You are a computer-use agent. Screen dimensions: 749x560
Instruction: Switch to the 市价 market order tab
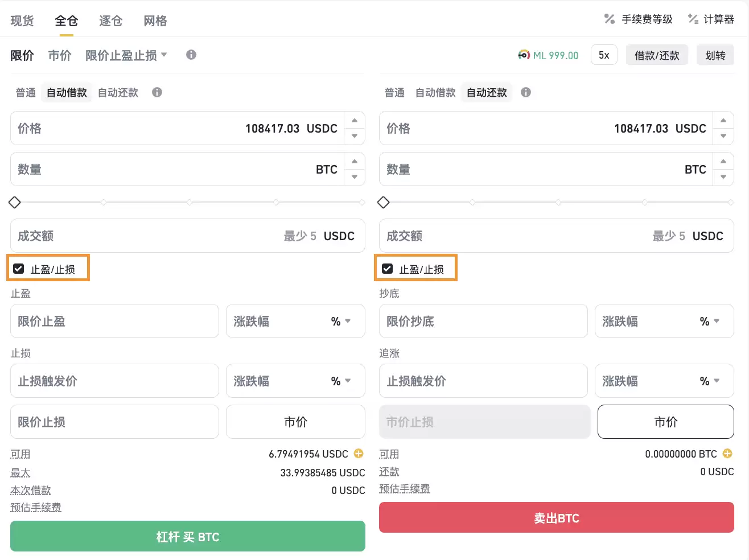tap(59, 55)
